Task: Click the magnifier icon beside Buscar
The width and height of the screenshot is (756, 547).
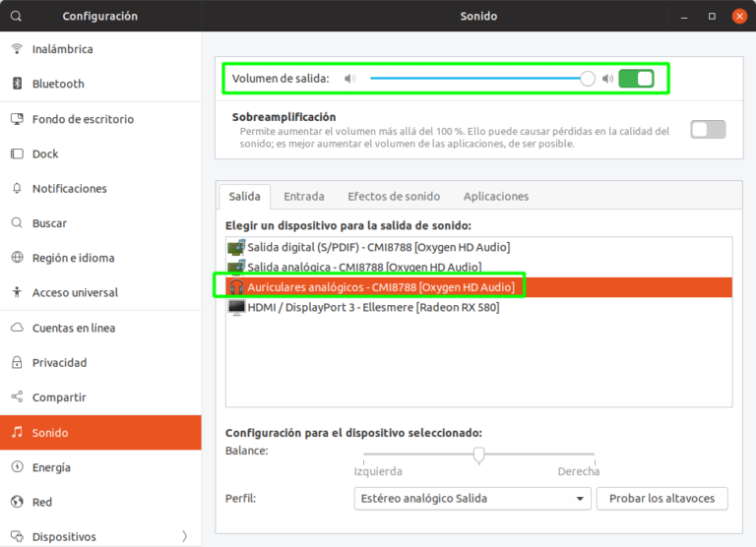Action: coord(17,223)
